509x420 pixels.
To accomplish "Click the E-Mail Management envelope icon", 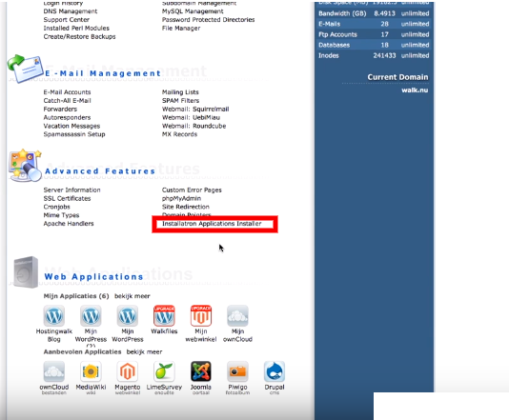I will tap(26, 69).
